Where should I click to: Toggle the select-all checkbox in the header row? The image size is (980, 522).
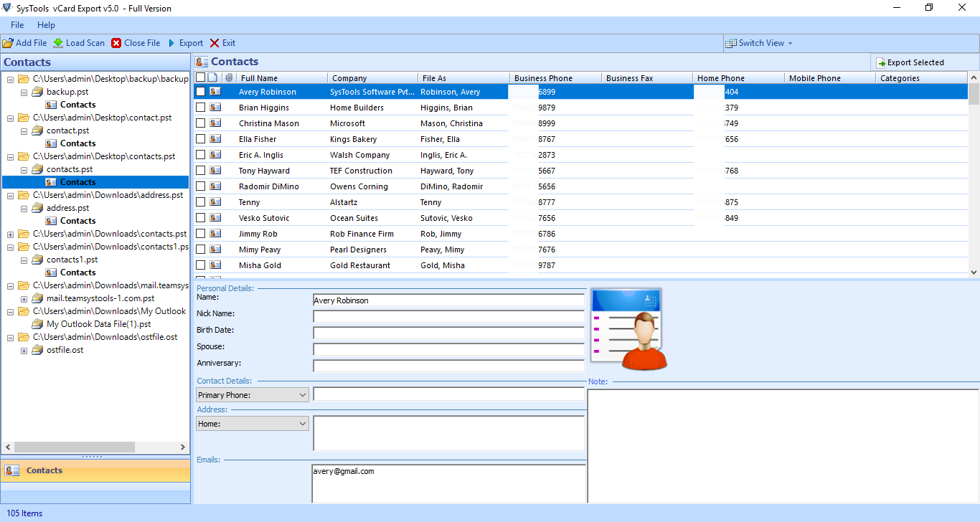click(200, 77)
